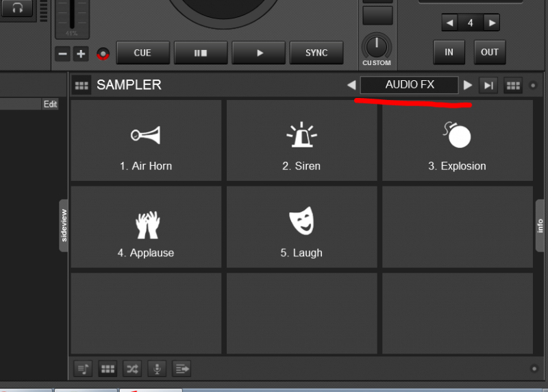Click the grid icon left of SAMPLER
This screenshot has height=392, width=548.
[82, 86]
